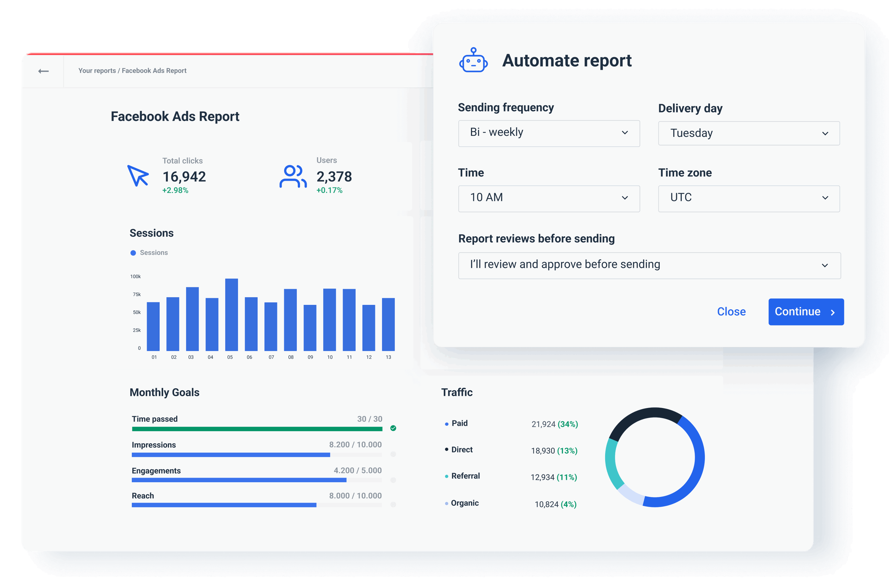Click the Paid legend bullet in Traffic

(446, 424)
